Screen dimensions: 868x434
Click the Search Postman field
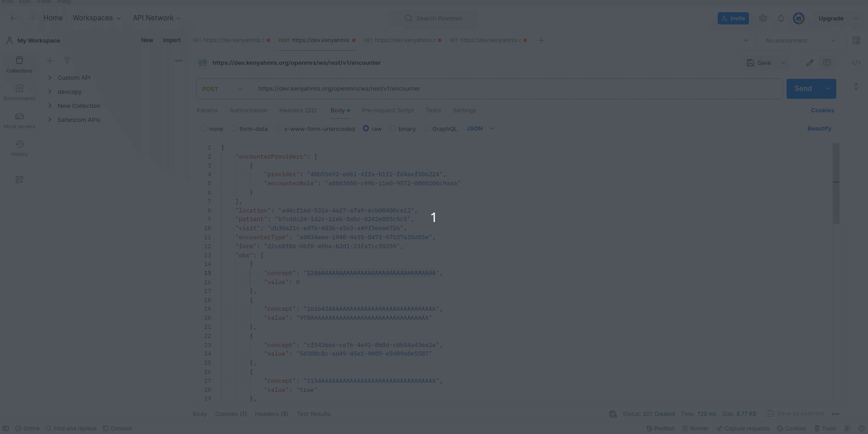(434, 19)
